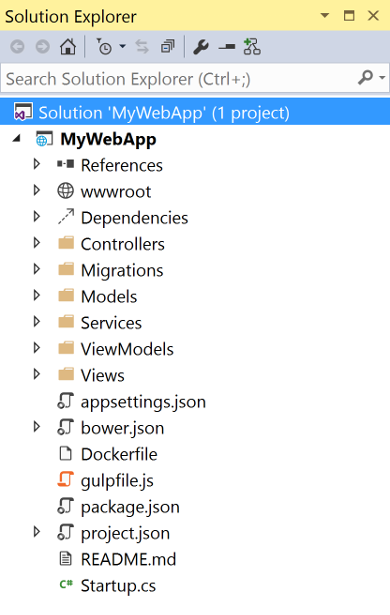Viewport: 390px width, 615px height.
Task: Select the MyWebApp project name
Action: (108, 139)
